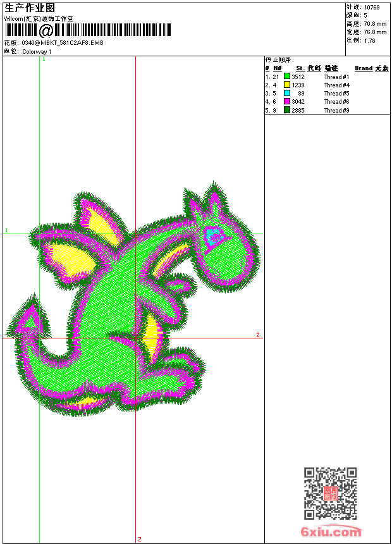Click the magenta swatch for Thread #6

(287, 101)
